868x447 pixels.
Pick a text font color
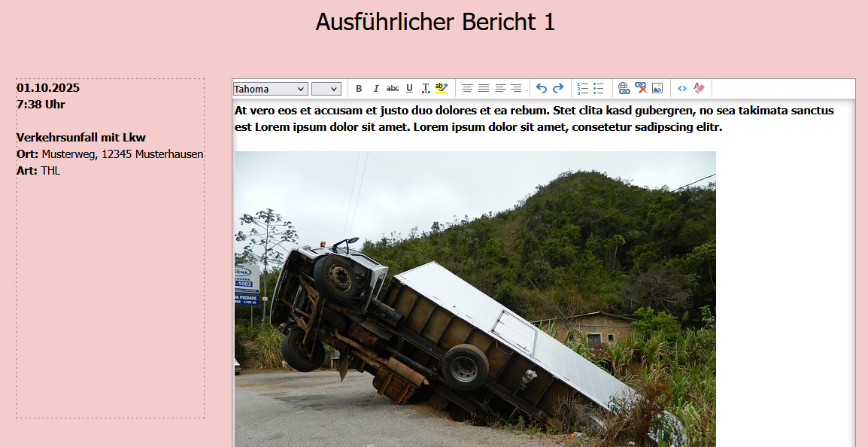click(426, 89)
